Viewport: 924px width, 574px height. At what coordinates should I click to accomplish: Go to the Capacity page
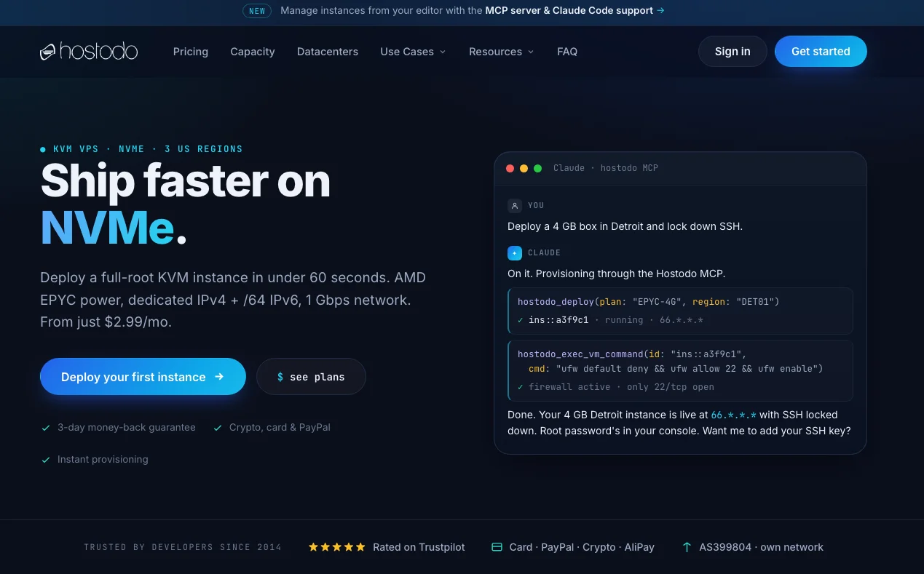tap(253, 52)
